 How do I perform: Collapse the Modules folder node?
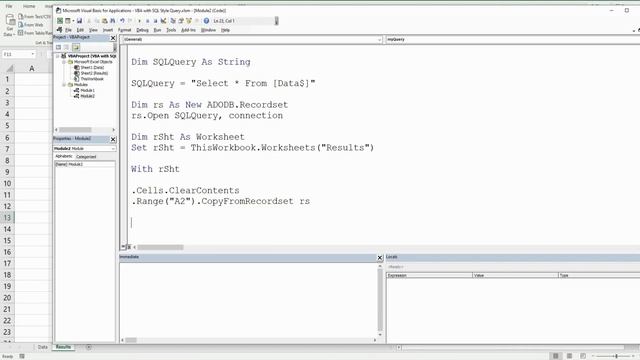pos(64,84)
